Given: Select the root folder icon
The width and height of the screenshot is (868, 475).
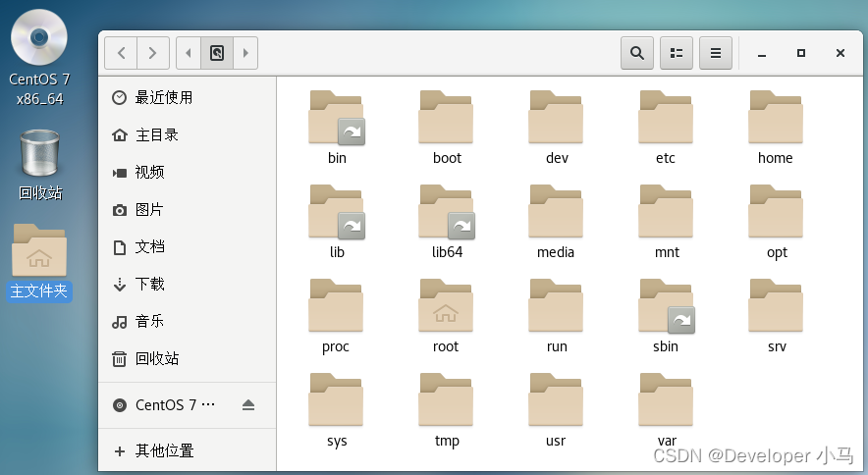Looking at the screenshot, I should point(446,306).
